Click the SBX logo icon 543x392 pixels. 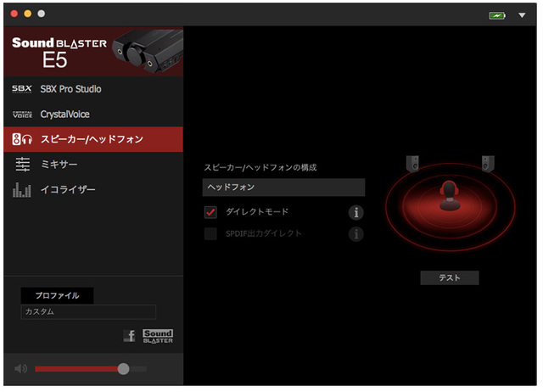(22, 89)
